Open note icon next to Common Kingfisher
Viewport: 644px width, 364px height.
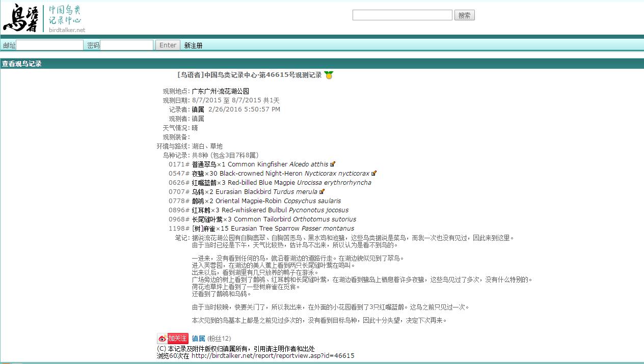[333, 164]
